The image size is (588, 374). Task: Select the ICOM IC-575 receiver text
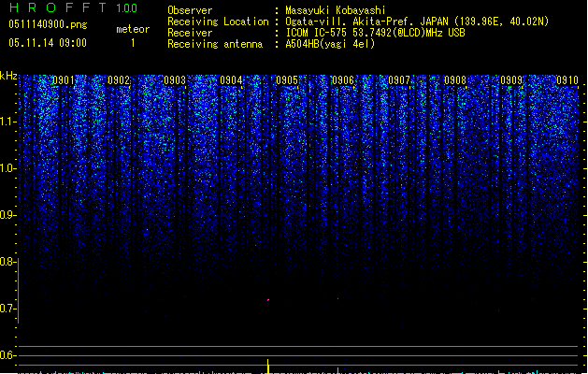point(376,33)
